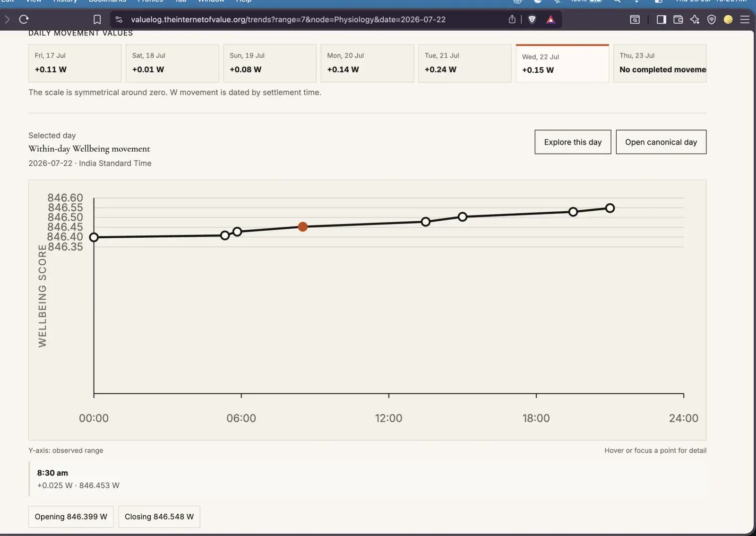Select the Tue, 21 Jul day card
756x536 pixels.
[x=465, y=63]
